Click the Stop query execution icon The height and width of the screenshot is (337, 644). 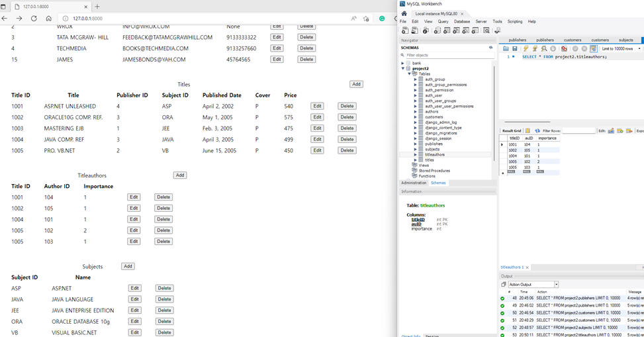(553, 48)
